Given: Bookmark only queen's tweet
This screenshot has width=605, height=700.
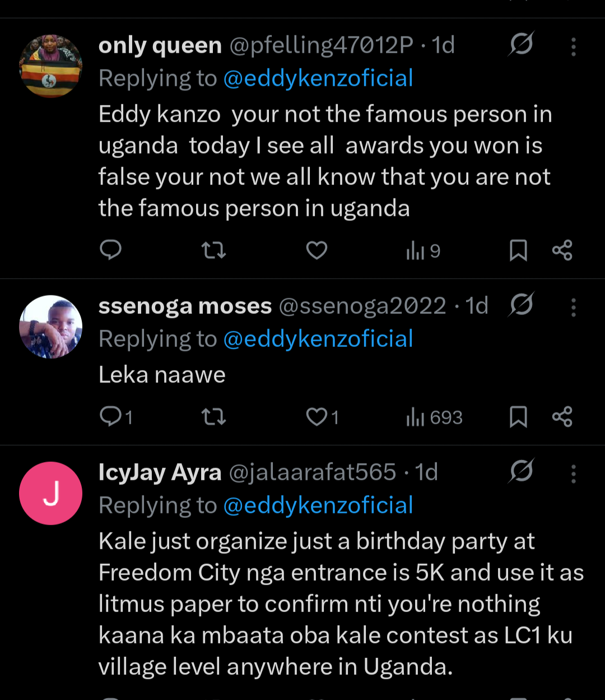Looking at the screenshot, I should (x=518, y=251).
